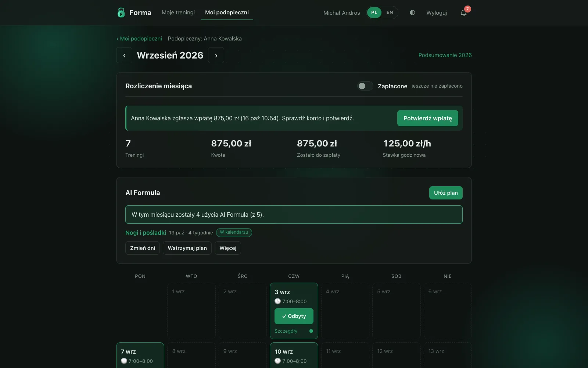The width and height of the screenshot is (588, 368).
Task: Click the clock icon on 7 wrz session
Action: pyautogui.click(x=124, y=361)
